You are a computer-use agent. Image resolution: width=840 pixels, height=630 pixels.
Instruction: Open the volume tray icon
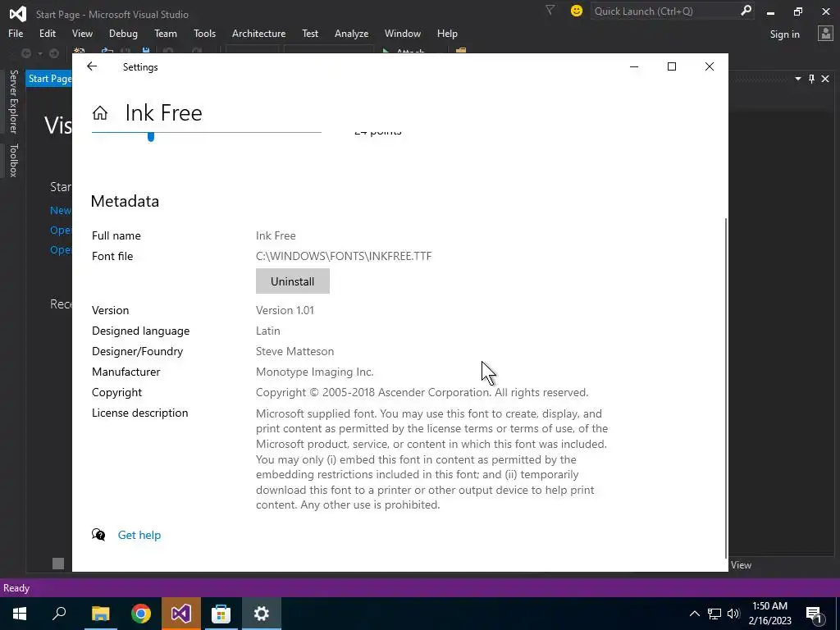(x=733, y=614)
